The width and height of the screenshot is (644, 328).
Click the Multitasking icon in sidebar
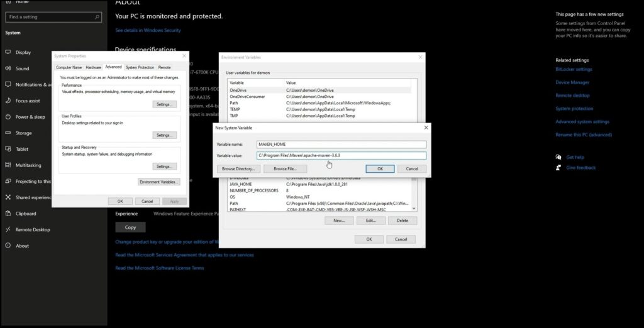8,165
